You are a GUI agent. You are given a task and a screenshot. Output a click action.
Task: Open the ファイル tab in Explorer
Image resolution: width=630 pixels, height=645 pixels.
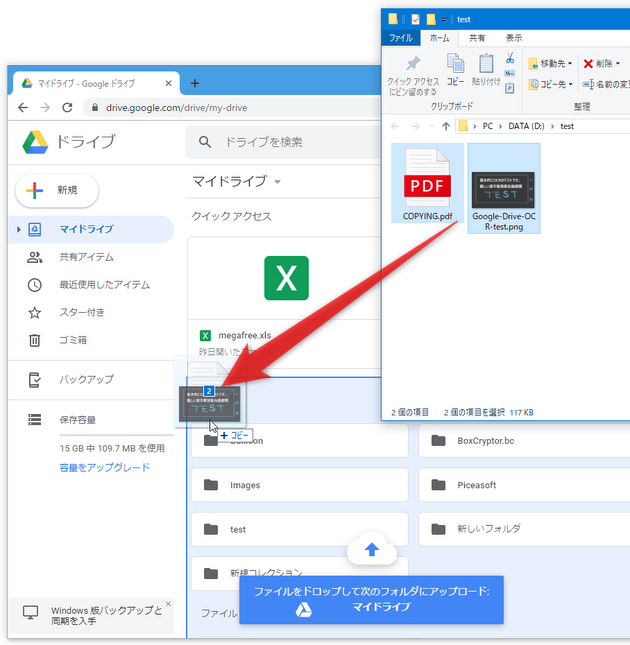point(401,38)
